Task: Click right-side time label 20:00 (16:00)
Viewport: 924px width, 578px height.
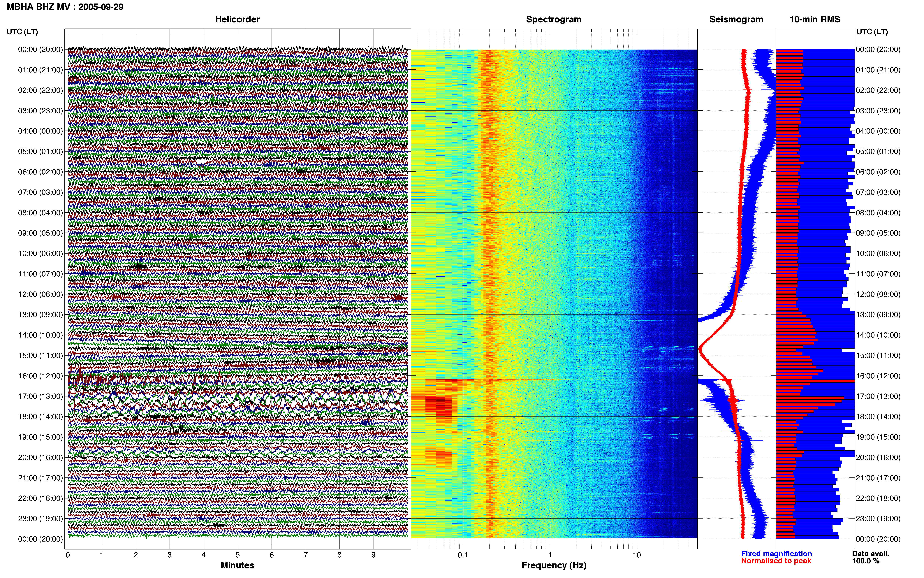Action: pos(878,458)
